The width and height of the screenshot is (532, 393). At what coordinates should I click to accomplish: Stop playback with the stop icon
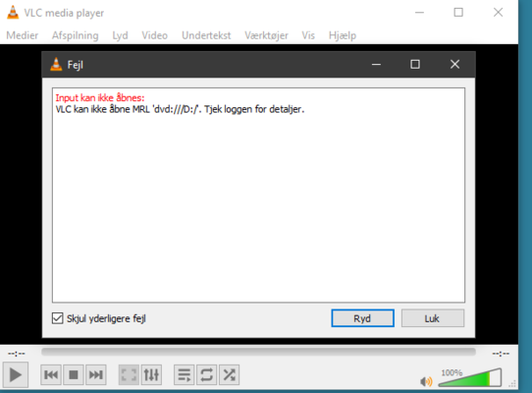tap(74, 374)
